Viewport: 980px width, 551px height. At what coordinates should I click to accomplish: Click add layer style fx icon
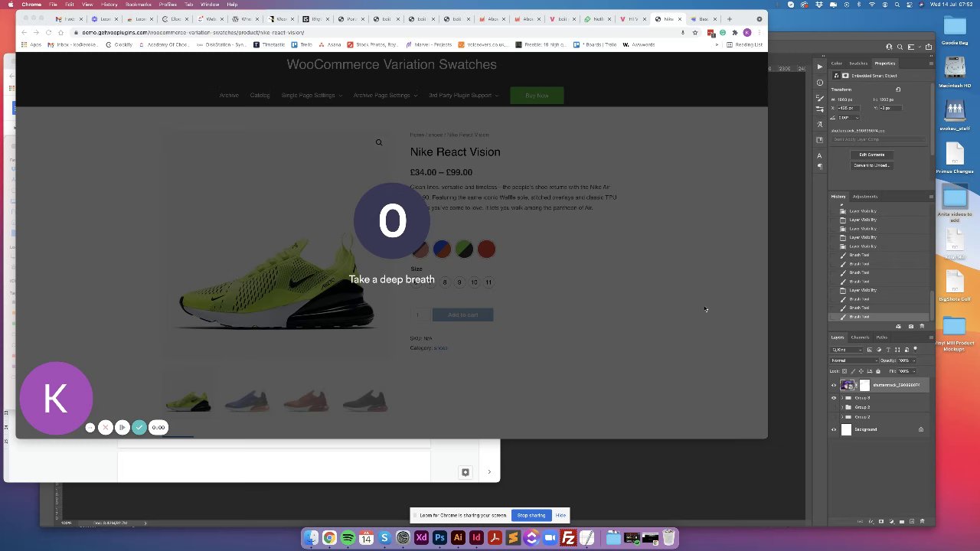point(871,521)
